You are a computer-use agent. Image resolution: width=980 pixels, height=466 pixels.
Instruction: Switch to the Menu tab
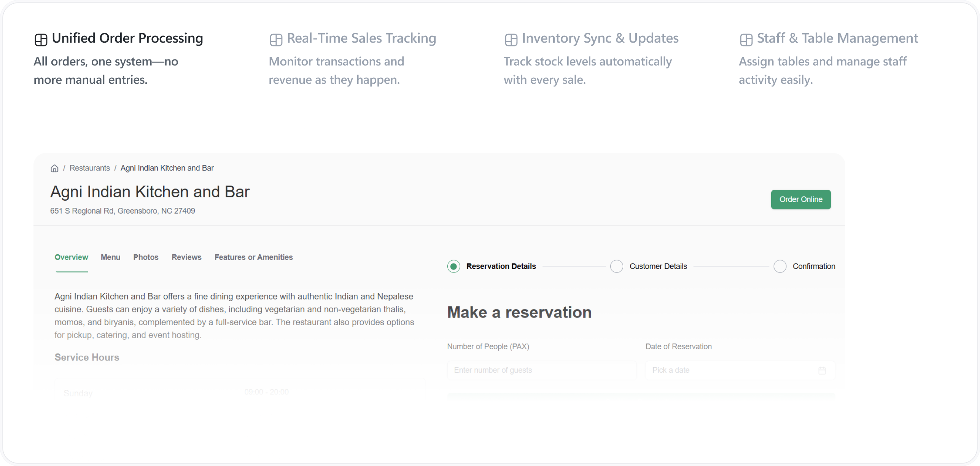pyautogui.click(x=110, y=257)
